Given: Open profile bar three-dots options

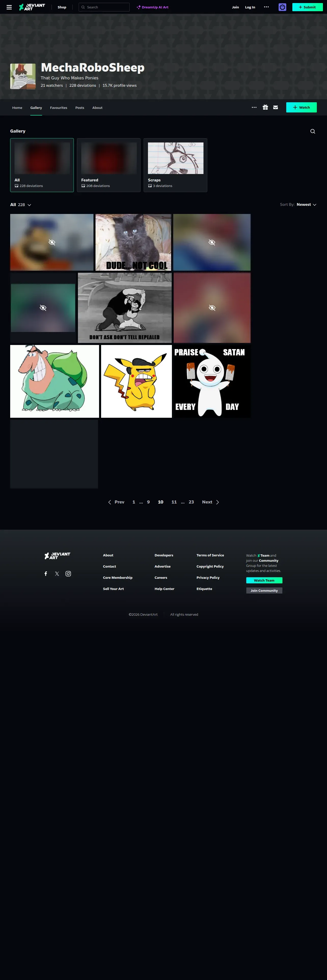Looking at the screenshot, I should 254,107.
